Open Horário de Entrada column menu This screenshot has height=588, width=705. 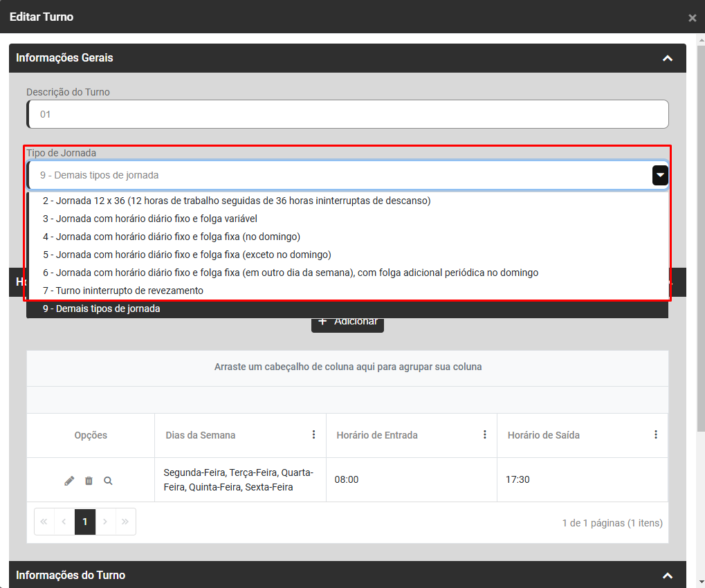click(x=484, y=435)
